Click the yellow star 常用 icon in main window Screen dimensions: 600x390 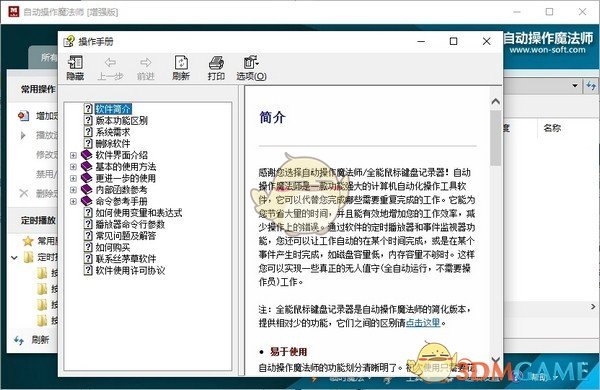[28, 241]
